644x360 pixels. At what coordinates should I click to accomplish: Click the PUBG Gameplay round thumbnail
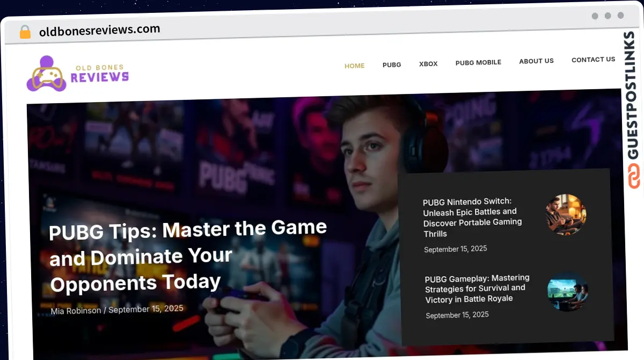pyautogui.click(x=568, y=292)
